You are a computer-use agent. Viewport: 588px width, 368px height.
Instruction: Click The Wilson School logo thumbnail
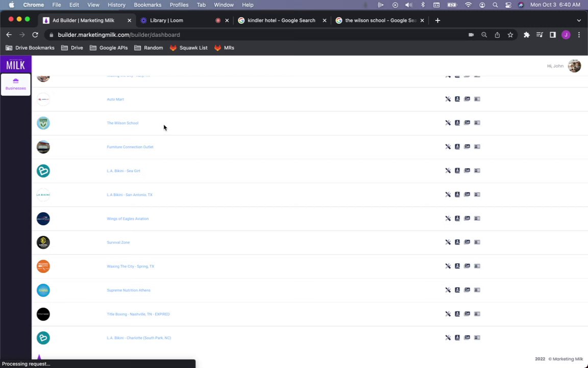(x=43, y=123)
